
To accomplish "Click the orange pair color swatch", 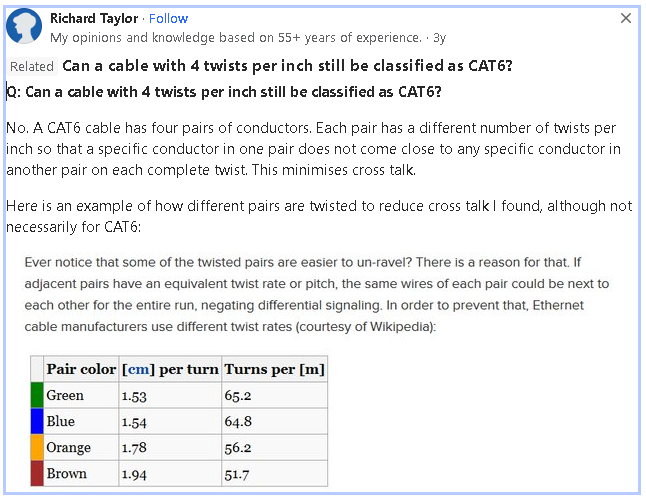I will pyautogui.click(x=37, y=447).
